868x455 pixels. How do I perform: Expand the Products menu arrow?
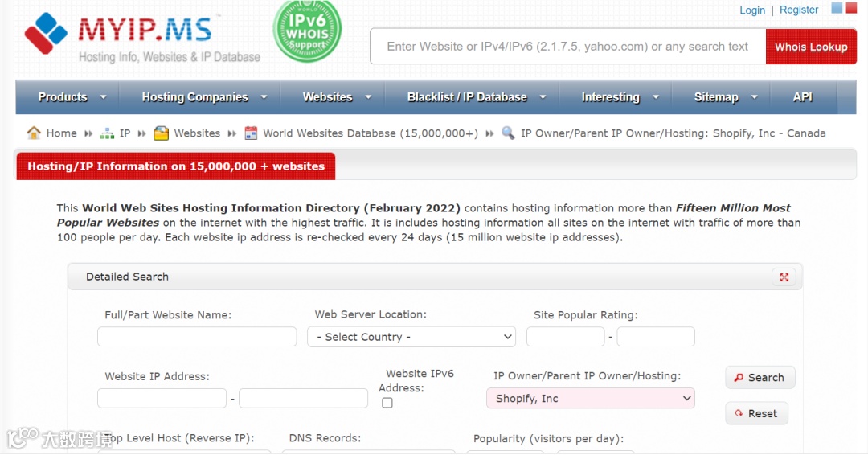104,96
